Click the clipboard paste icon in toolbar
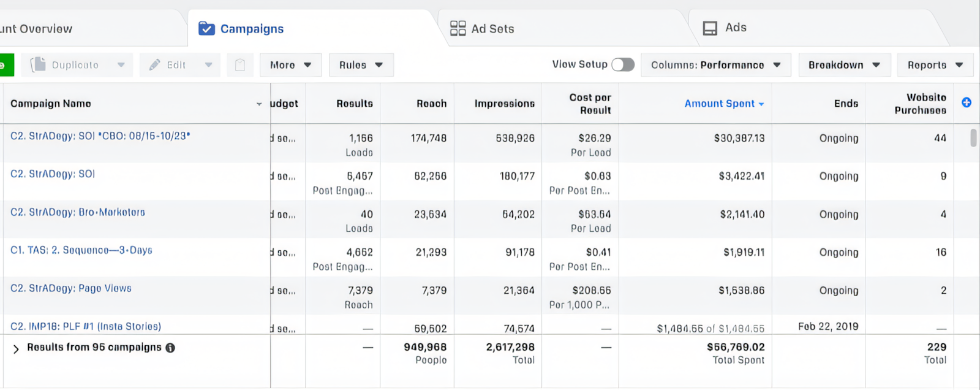Image resolution: width=980 pixels, height=390 pixels. (x=240, y=65)
